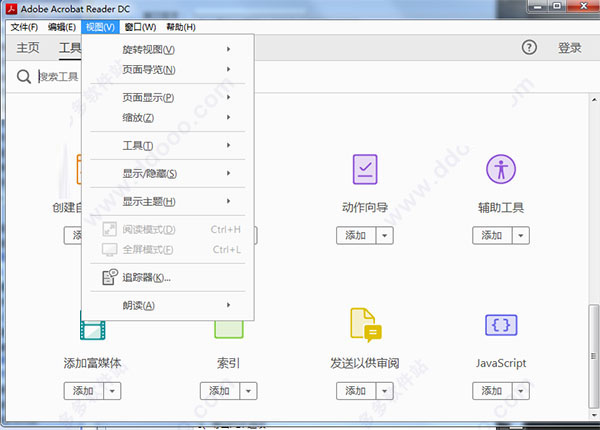Click Sign In (登录) link
Screen dimensions: 600x430
coord(569,48)
